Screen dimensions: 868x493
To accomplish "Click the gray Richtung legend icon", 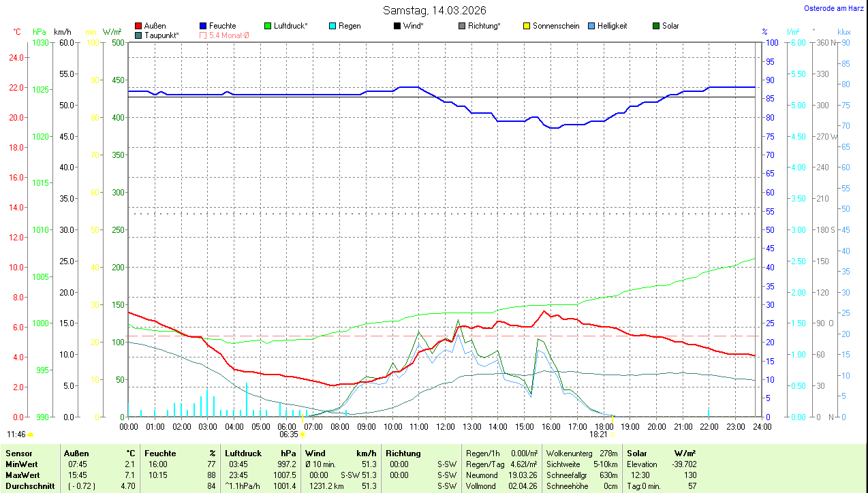I will 462,26.
